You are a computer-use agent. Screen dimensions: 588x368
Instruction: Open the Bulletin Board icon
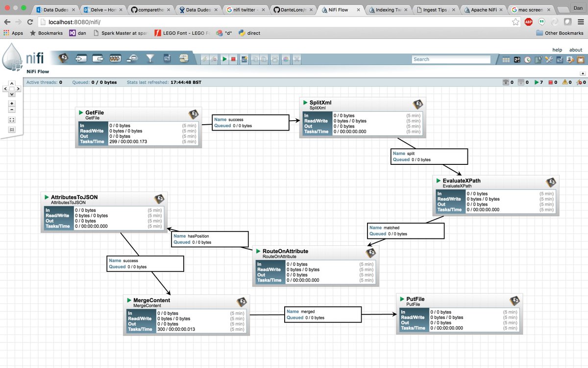point(580,59)
